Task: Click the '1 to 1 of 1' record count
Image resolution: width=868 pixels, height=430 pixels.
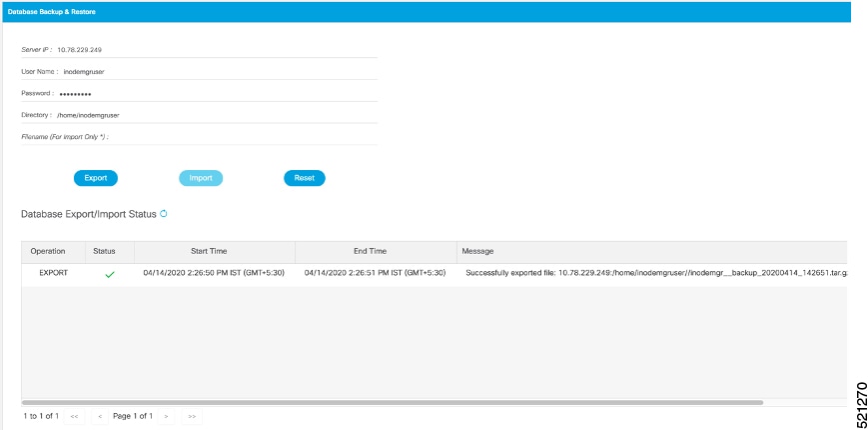Action: [x=41, y=416]
